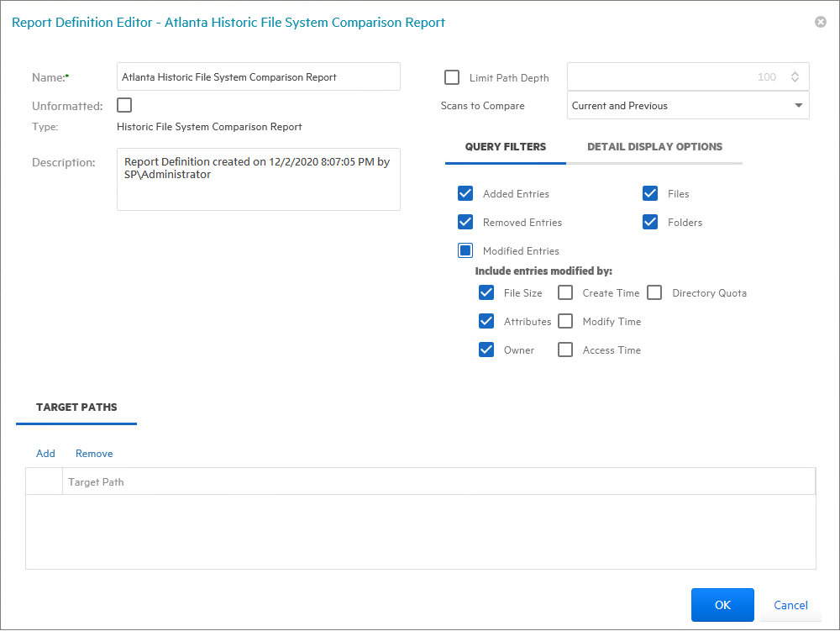
Task: Toggle the Modified Entries checkbox
Action: point(465,250)
